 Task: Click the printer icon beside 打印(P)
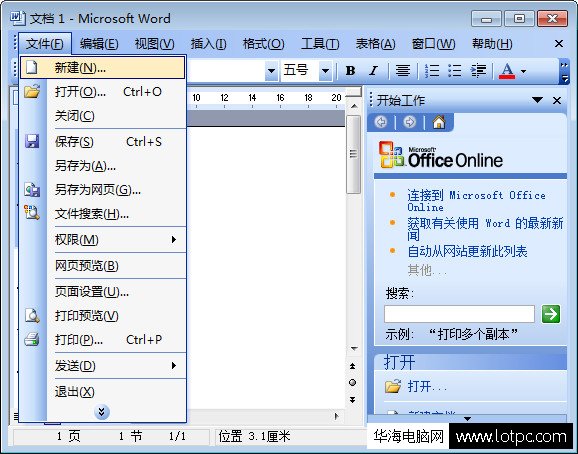pos(32,339)
